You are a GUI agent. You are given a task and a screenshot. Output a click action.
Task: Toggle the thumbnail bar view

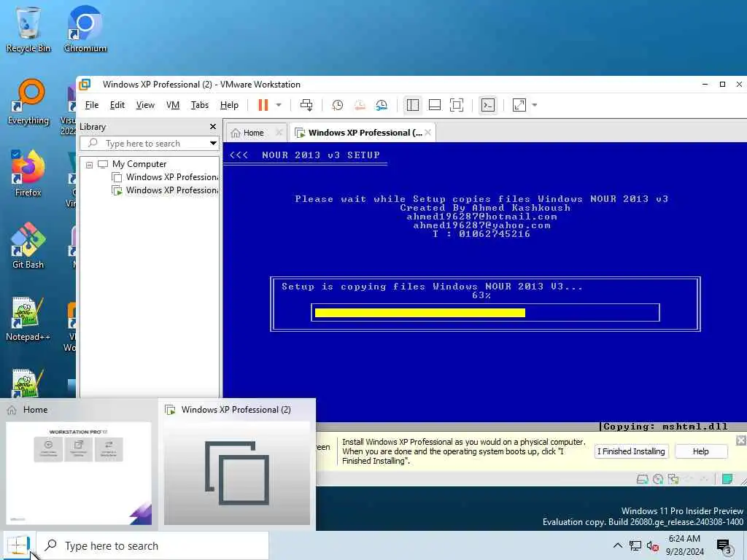click(435, 105)
